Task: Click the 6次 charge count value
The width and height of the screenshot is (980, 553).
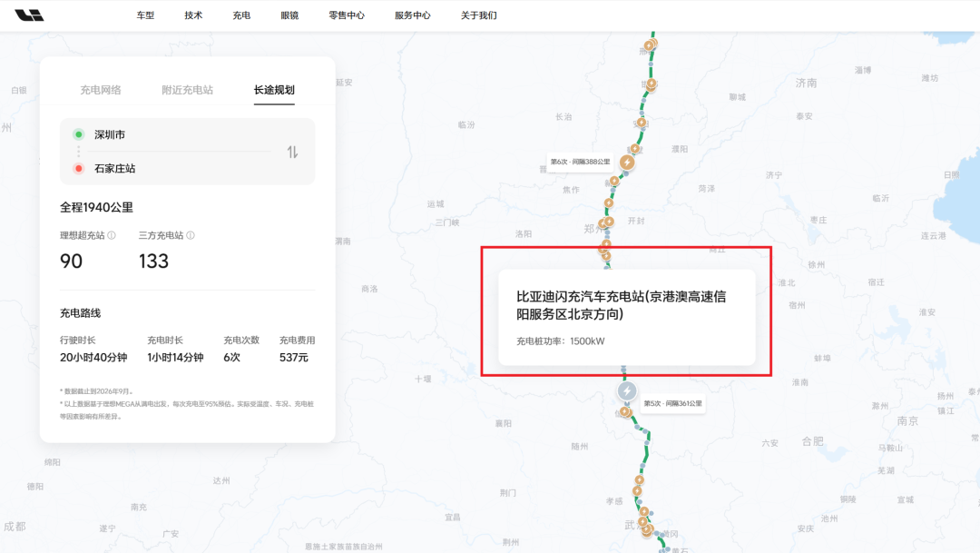Action: click(232, 357)
